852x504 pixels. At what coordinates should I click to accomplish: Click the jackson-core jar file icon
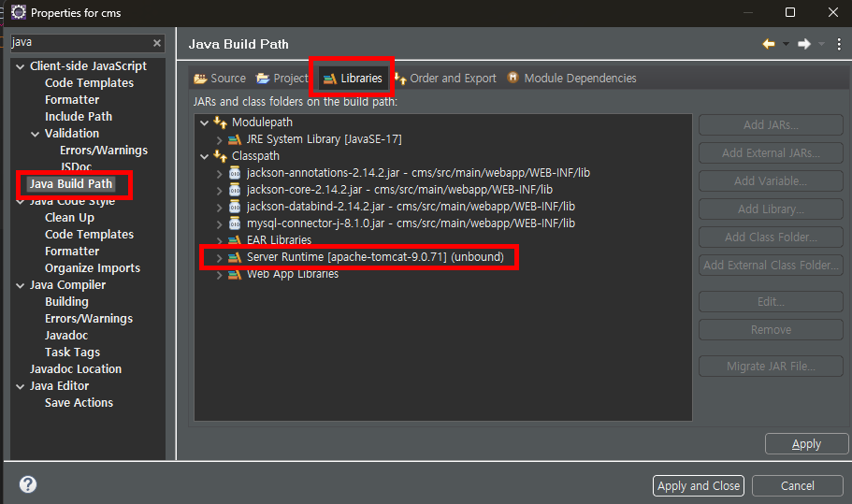point(235,190)
